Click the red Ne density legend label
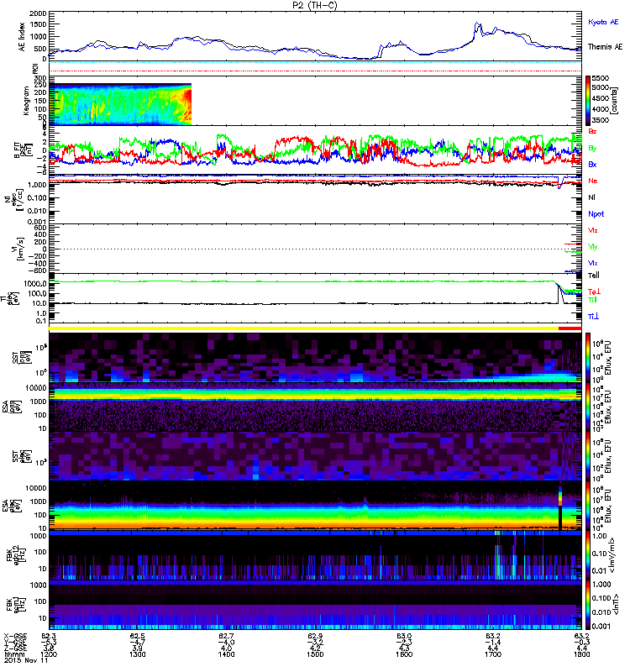 point(593,181)
